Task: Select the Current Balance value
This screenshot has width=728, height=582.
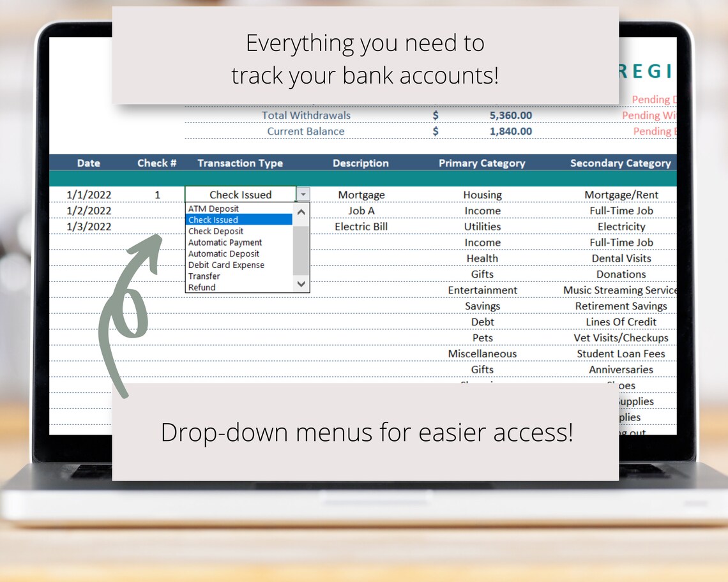Action: point(511,131)
